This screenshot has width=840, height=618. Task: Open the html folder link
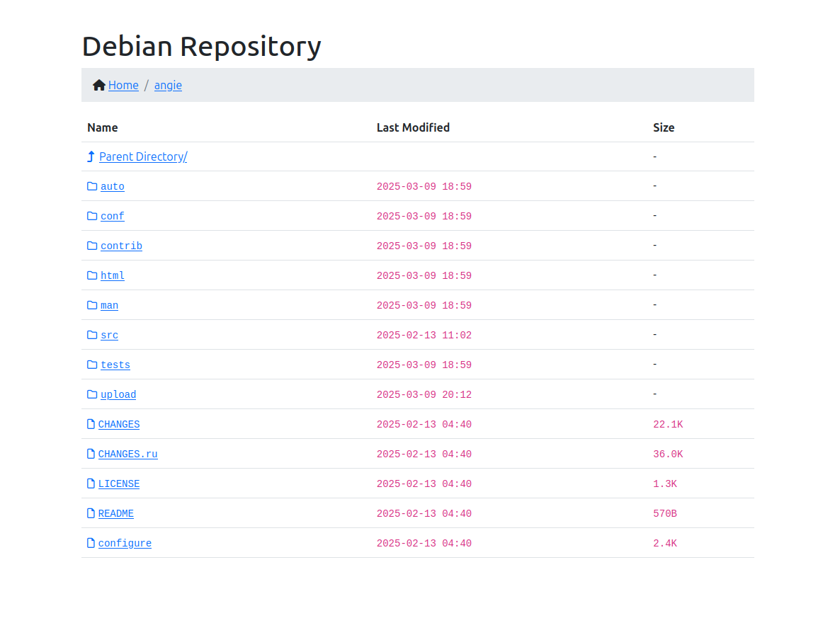tap(113, 276)
